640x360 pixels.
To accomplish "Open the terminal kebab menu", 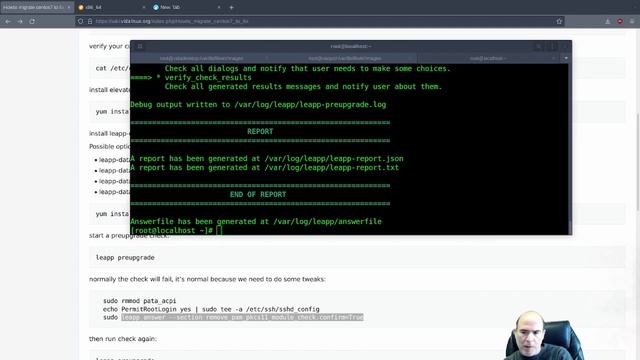I will 553,46.
